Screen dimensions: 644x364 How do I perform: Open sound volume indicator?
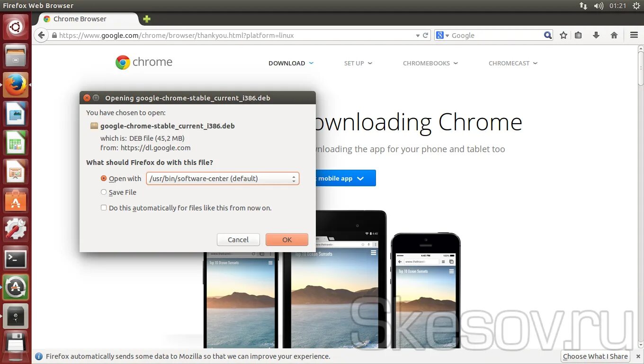[599, 6]
